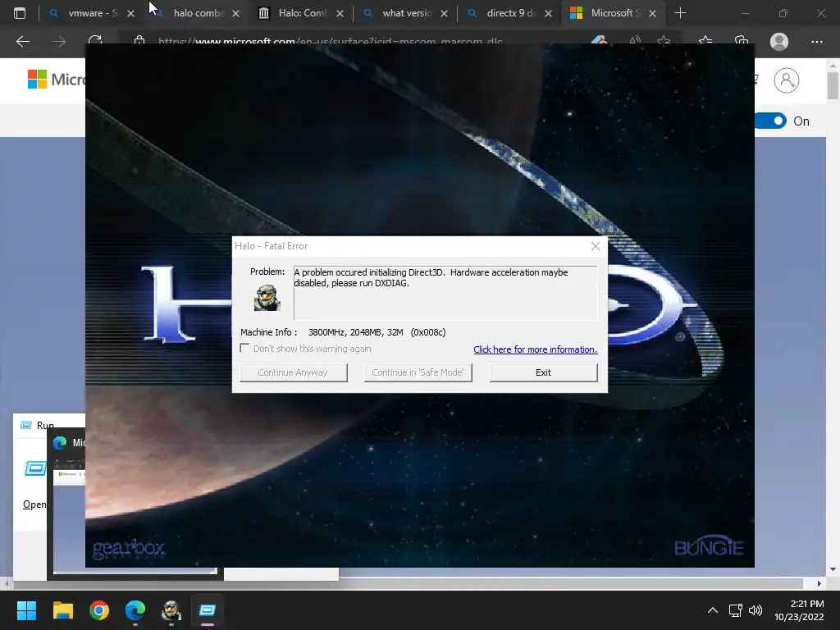Close the directx 9 tab
Viewport: 840px width, 630px height.
[x=548, y=14]
